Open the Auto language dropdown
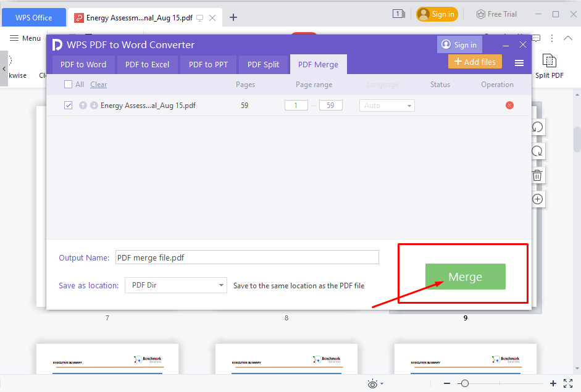581x392 pixels. pos(387,106)
